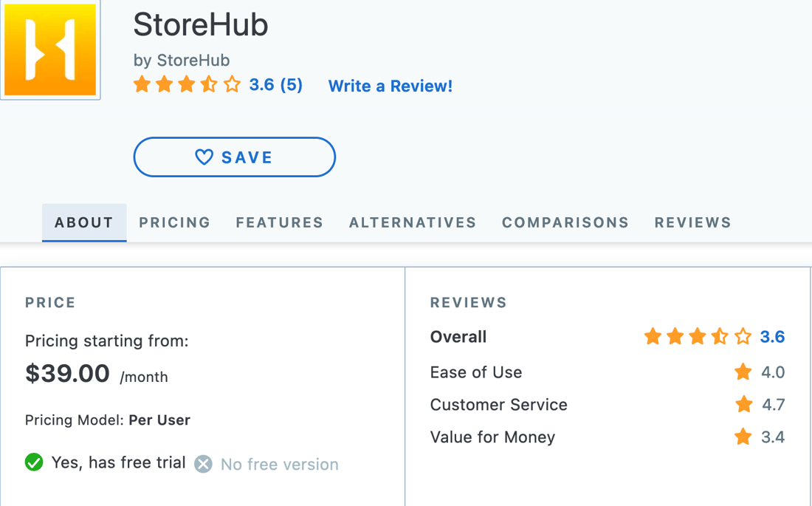
Task: Open the REVIEWS tab
Action: tap(692, 222)
